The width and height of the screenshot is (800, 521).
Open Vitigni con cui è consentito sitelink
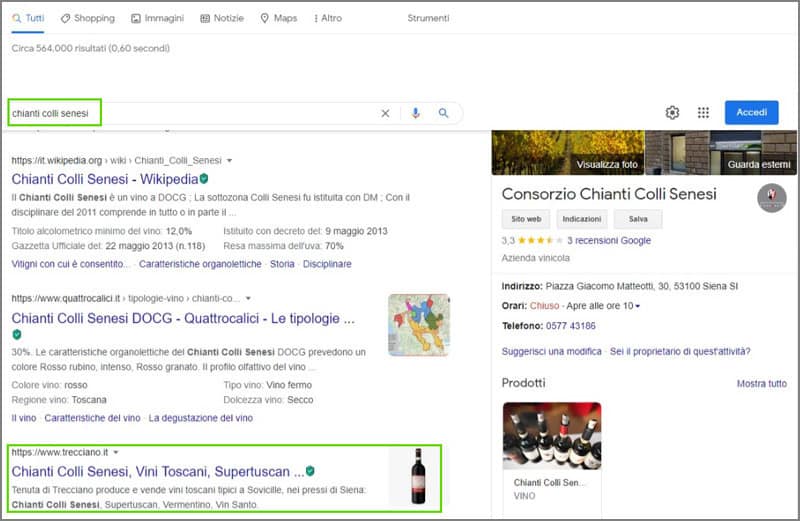pos(70,264)
